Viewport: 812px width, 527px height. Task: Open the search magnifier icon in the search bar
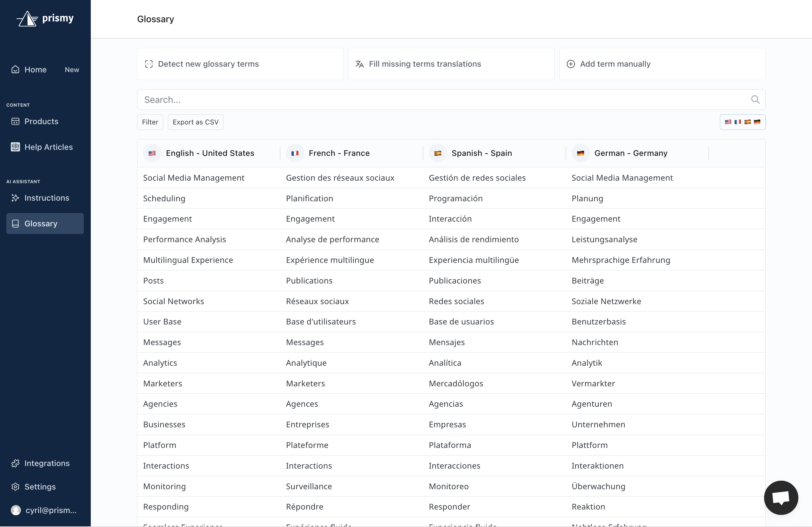[755, 100]
